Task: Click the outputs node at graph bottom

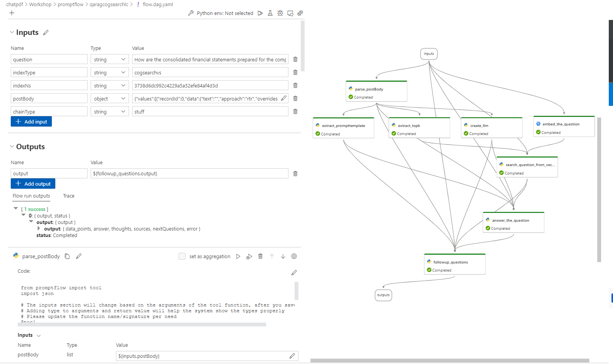Action: (383, 295)
